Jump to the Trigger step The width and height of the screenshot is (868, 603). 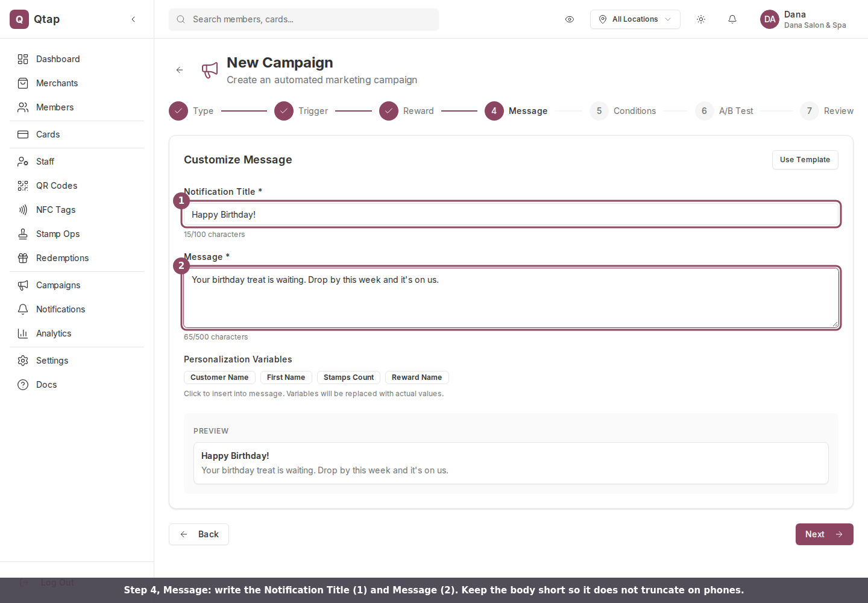[301, 111]
